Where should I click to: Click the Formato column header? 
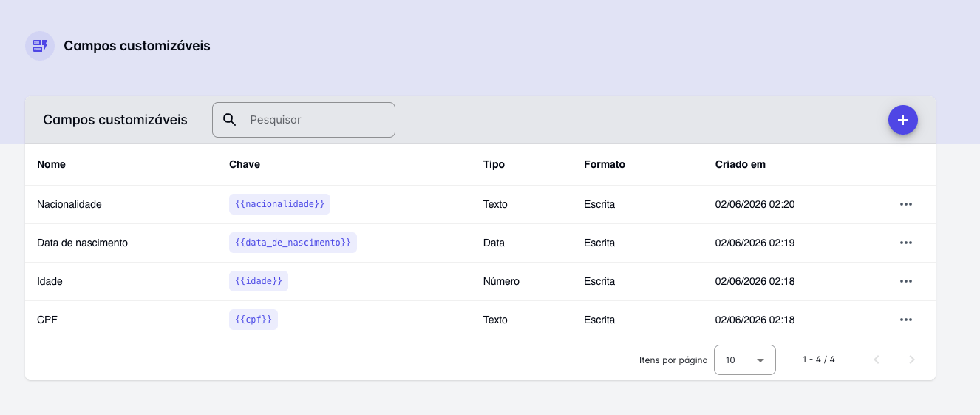pos(605,164)
